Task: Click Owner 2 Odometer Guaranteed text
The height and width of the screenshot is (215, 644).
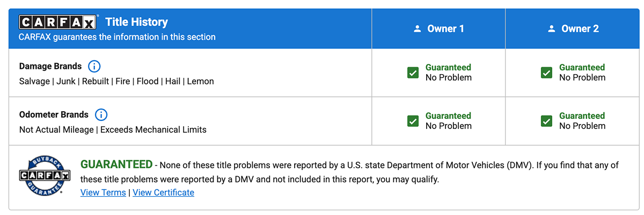Action: coord(582,116)
